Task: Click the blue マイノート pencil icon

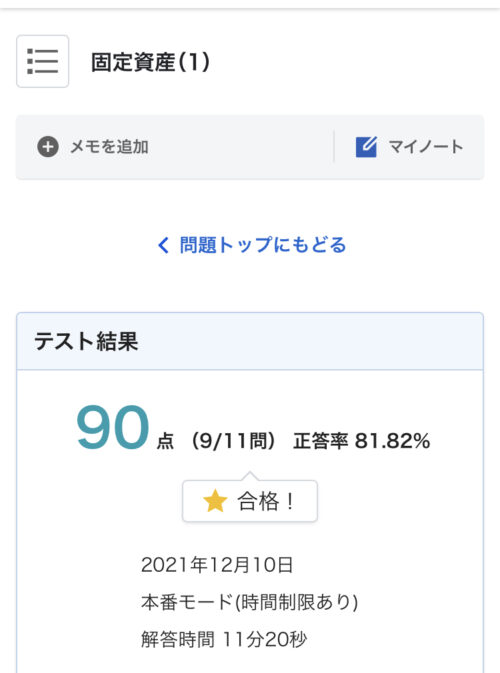Action: click(x=366, y=147)
